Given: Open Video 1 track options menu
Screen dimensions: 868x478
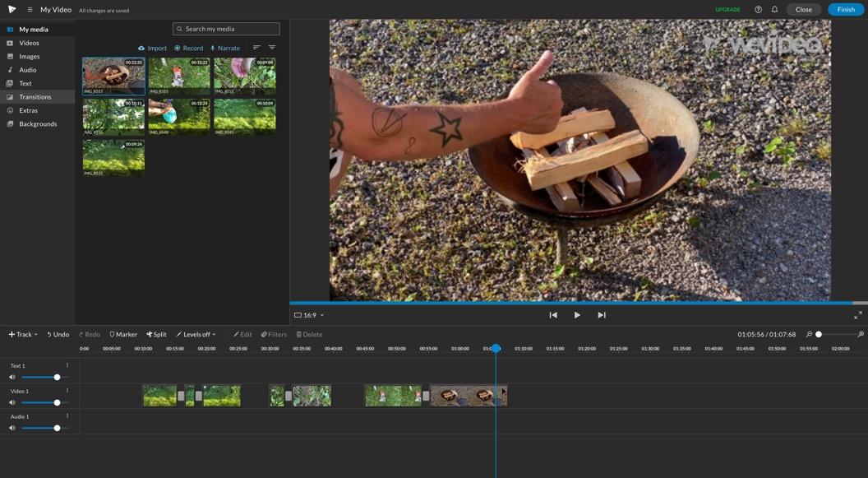Looking at the screenshot, I should coord(67,391).
